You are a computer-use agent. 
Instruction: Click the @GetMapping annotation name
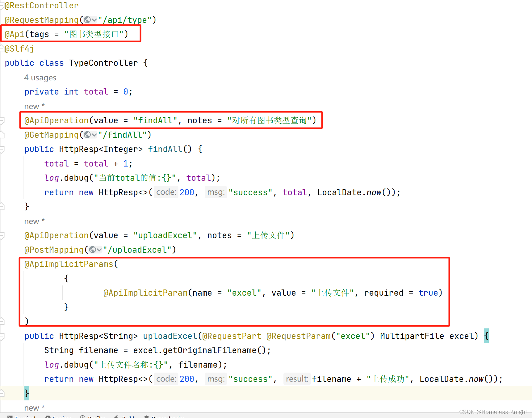(52, 135)
